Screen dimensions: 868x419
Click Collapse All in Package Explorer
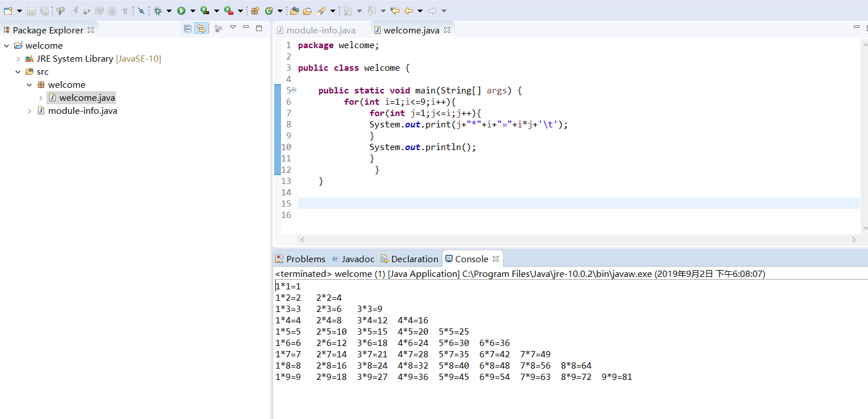[x=188, y=29]
